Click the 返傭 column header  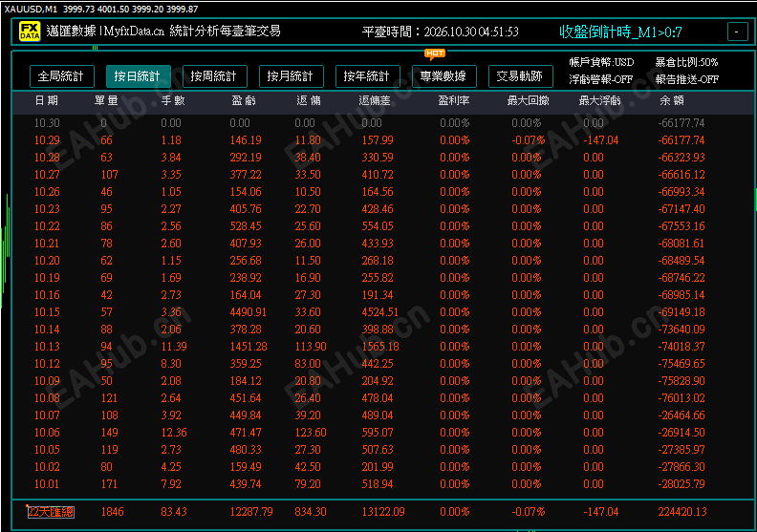tap(309, 100)
